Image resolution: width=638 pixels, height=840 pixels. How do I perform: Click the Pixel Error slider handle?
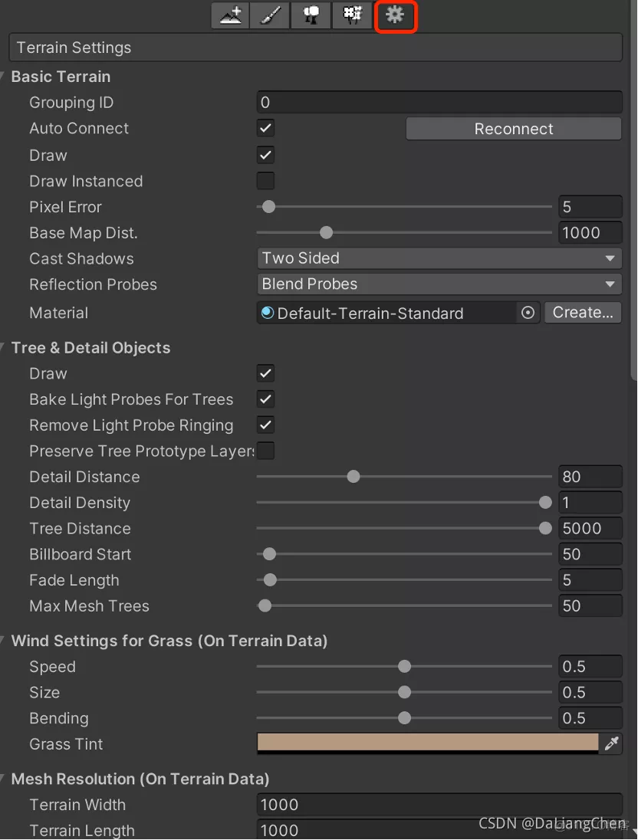[268, 207]
